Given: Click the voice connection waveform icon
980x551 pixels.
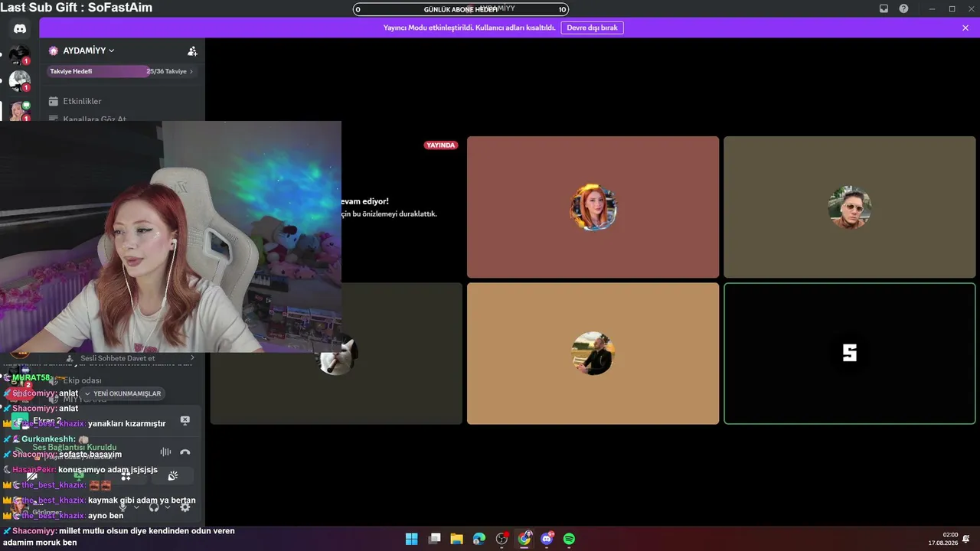Looking at the screenshot, I should point(165,452).
